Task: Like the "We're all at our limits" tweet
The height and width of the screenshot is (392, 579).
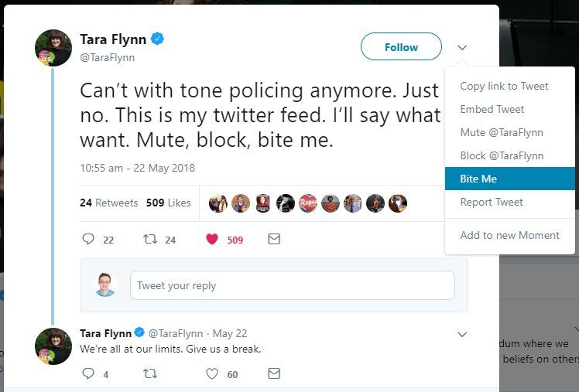Action: (212, 374)
